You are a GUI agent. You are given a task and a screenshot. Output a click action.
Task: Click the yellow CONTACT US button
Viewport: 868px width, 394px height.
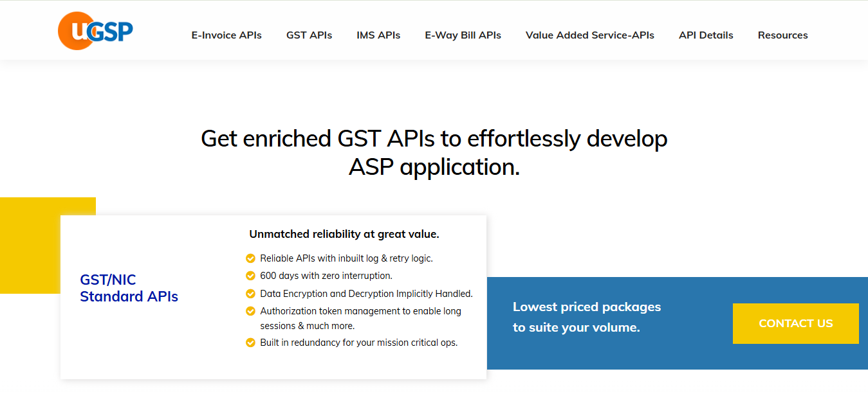click(796, 323)
